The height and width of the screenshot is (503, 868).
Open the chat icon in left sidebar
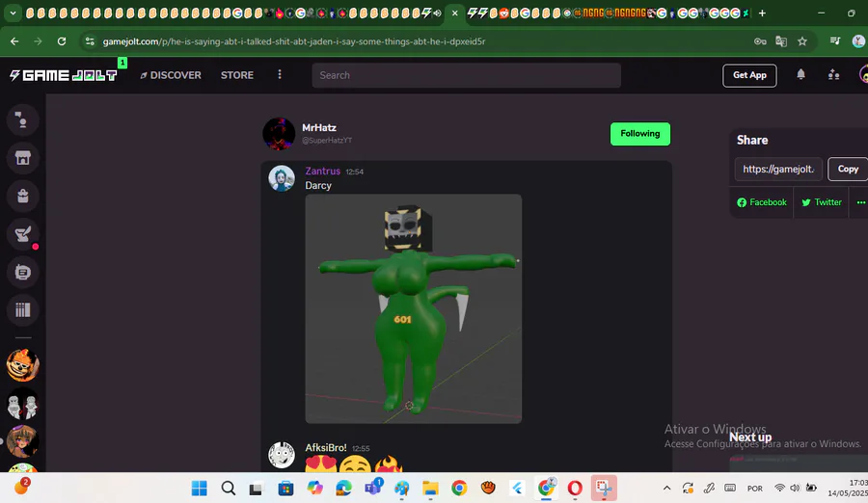(x=23, y=273)
